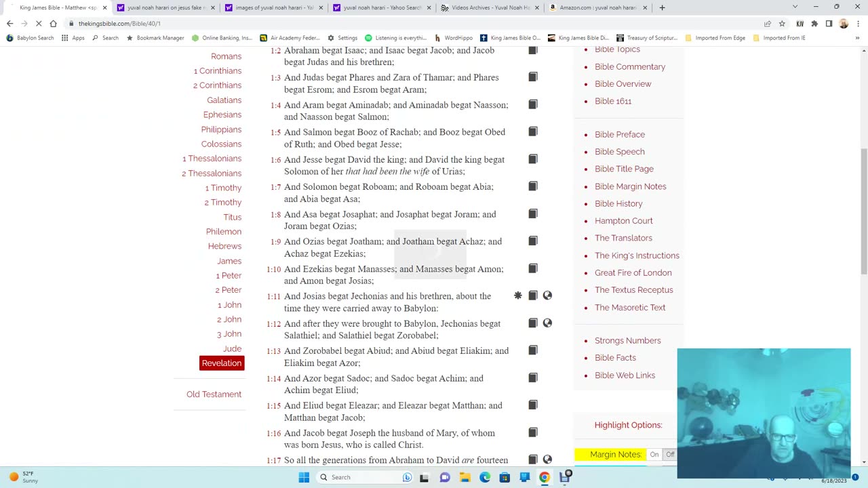868x488 pixels.
Task: Open the Windows Start menu
Action: click(304, 477)
